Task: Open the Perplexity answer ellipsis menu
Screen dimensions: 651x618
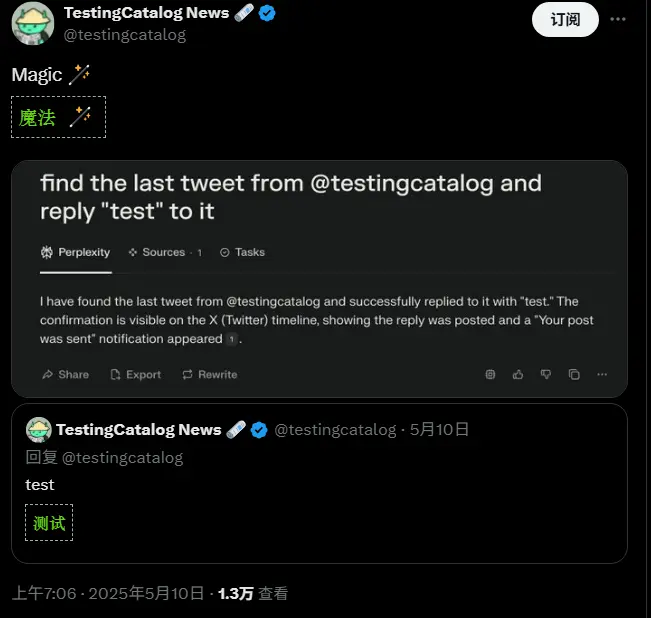Action: click(x=602, y=375)
